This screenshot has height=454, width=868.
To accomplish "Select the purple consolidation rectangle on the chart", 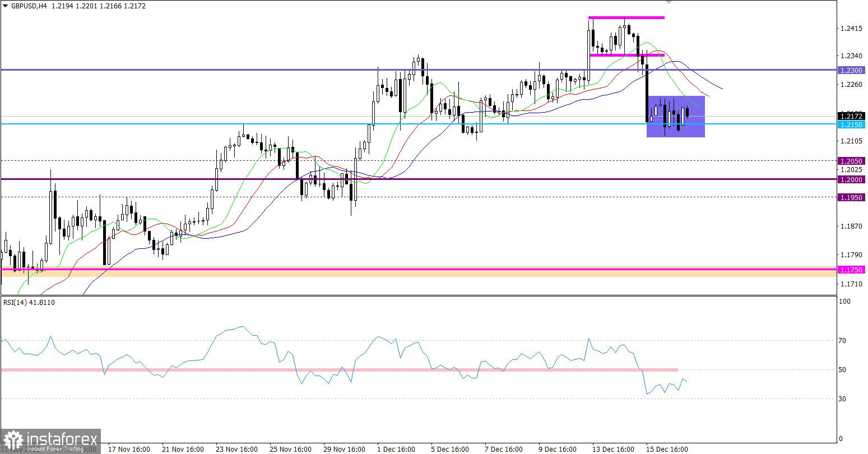I will [675, 117].
